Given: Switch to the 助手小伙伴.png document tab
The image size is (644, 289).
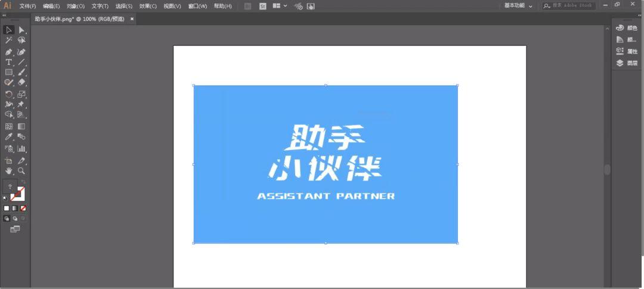Looking at the screenshot, I should coord(80,19).
